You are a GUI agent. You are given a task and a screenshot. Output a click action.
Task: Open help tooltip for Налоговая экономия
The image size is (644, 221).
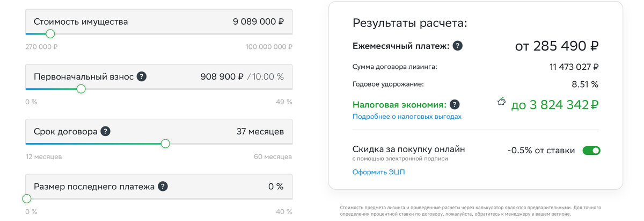pyautogui.click(x=455, y=105)
